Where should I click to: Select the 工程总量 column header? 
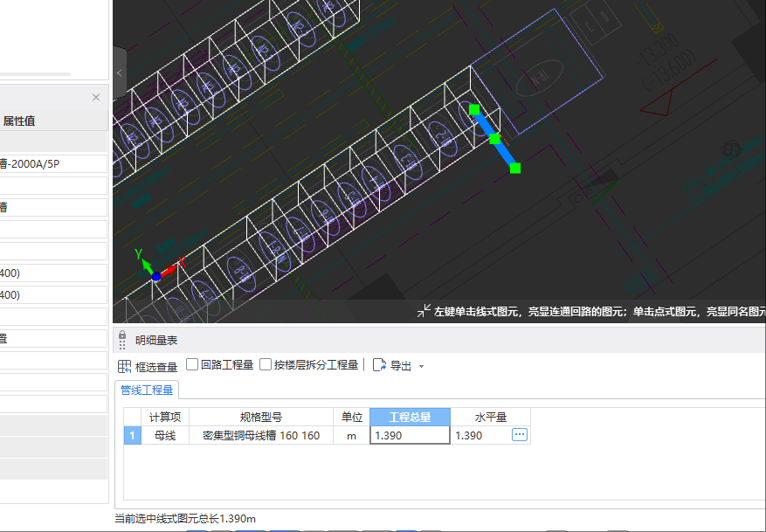(x=410, y=417)
